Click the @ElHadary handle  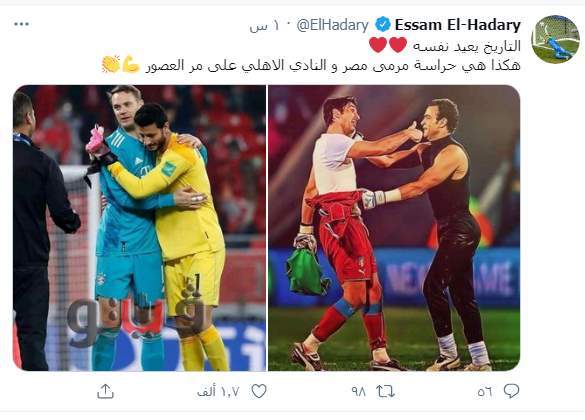pos(333,25)
